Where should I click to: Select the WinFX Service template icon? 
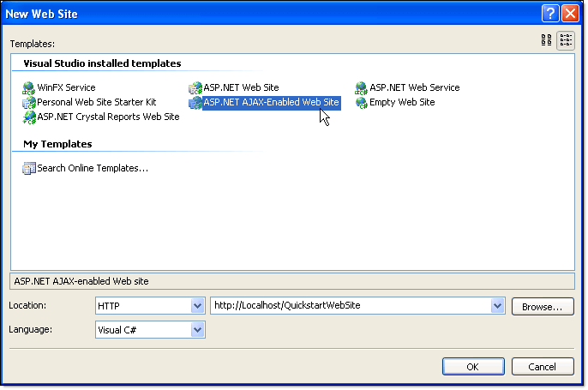click(x=28, y=87)
